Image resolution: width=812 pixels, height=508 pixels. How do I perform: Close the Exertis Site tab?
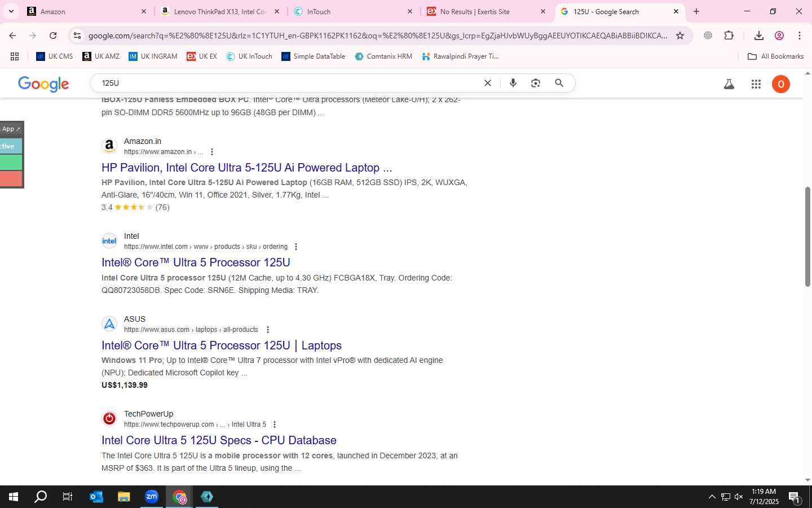(x=543, y=11)
